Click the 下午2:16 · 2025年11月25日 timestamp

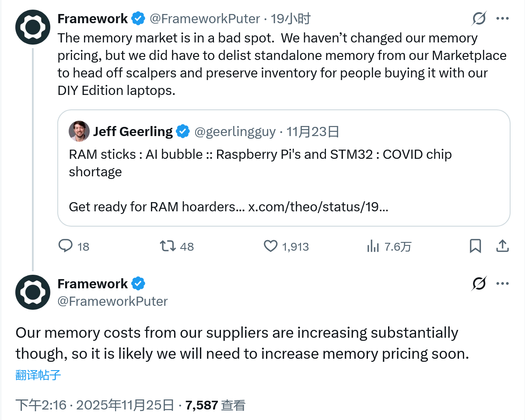pos(94,405)
